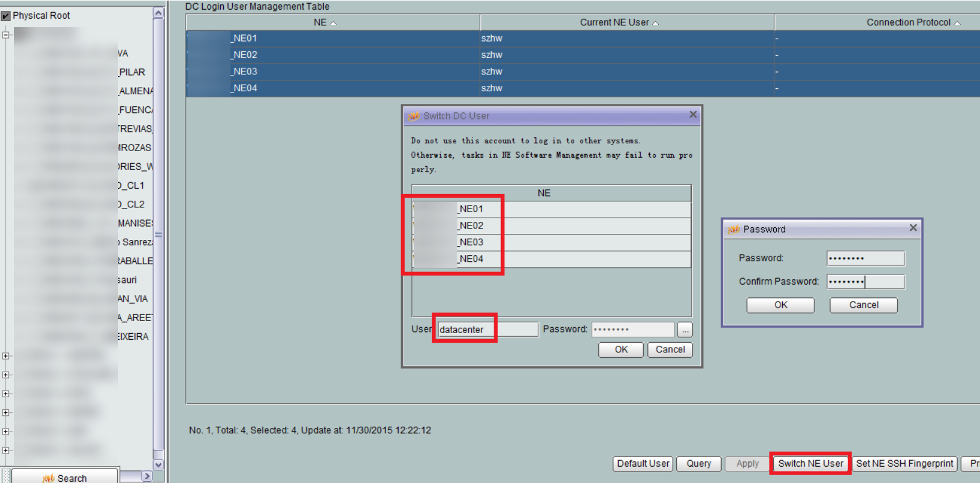Select _NE01 in the Switch DC User list

point(551,209)
